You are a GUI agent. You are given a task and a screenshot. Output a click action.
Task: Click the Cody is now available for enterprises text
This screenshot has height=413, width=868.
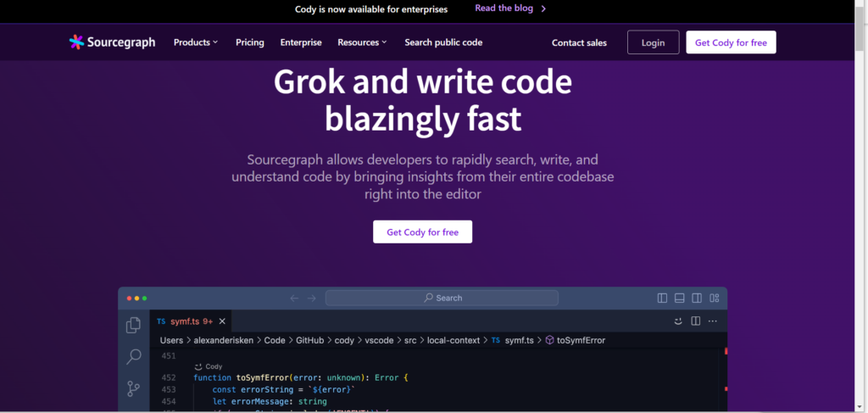point(371,9)
